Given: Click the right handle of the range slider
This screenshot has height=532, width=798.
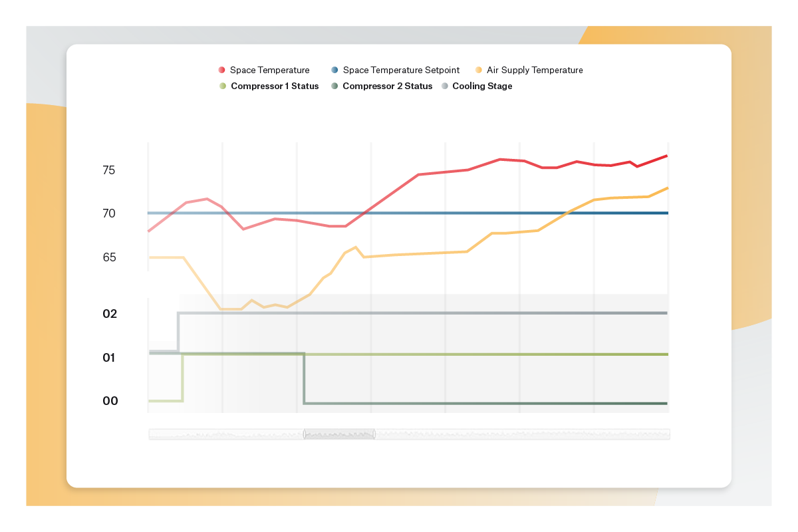Looking at the screenshot, I should click(x=374, y=434).
